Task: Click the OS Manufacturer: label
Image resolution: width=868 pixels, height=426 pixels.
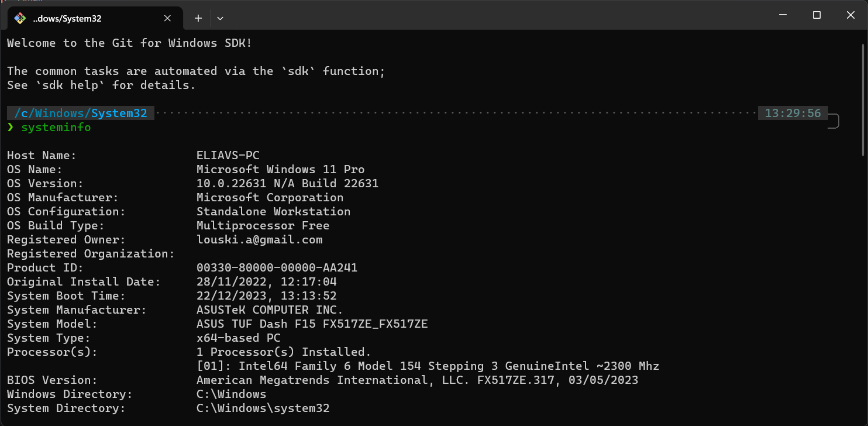Action: pyautogui.click(x=63, y=197)
